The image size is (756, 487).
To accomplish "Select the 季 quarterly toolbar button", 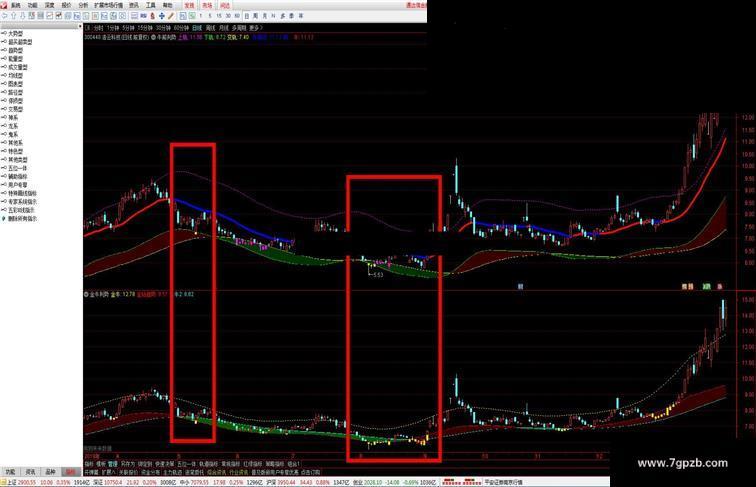I will [292, 16].
